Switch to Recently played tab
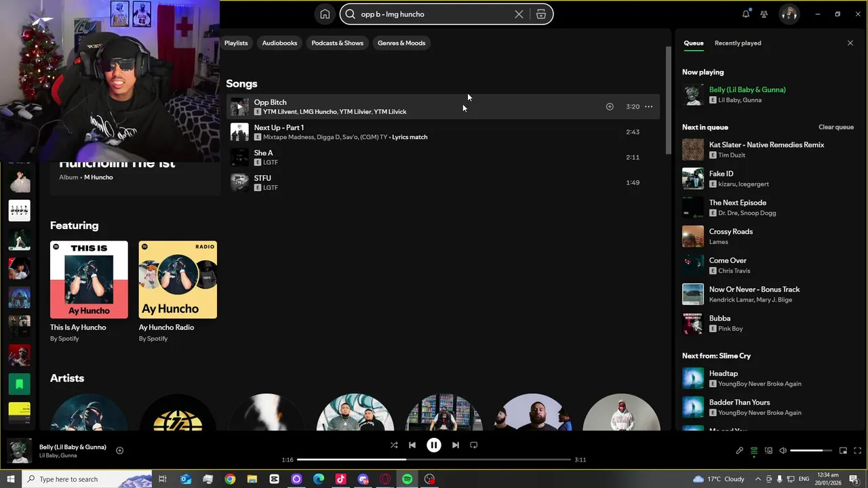Viewport: 868px width, 488px height. coord(738,43)
